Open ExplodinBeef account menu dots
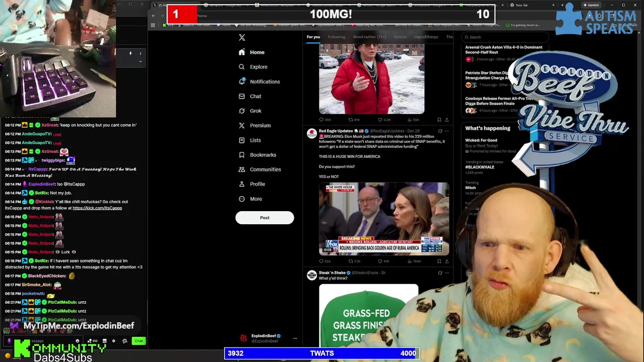Viewport: 644px width, 362px height. click(295, 338)
